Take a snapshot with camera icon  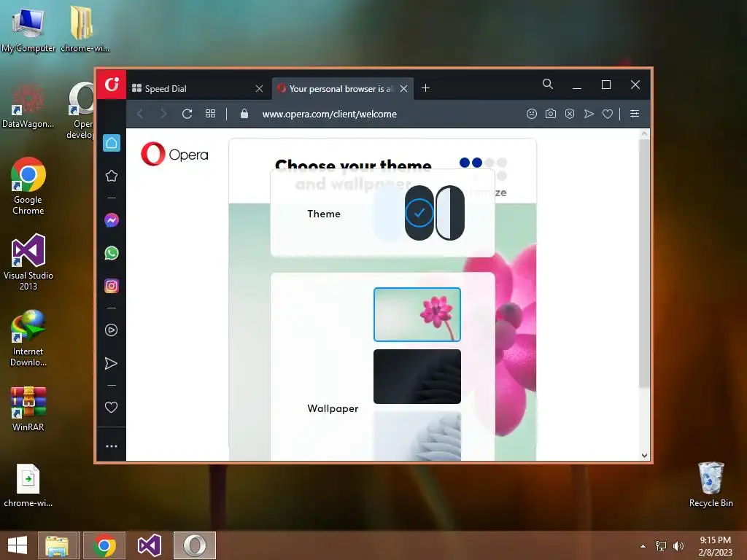(551, 114)
